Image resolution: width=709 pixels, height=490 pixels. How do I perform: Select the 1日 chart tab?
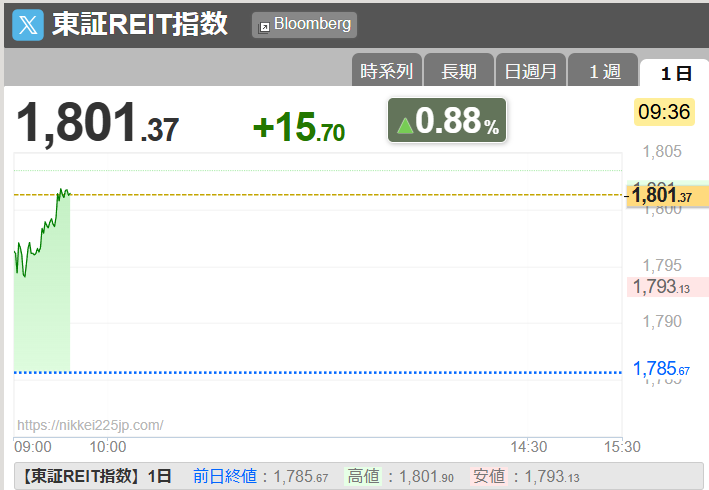[x=675, y=72]
